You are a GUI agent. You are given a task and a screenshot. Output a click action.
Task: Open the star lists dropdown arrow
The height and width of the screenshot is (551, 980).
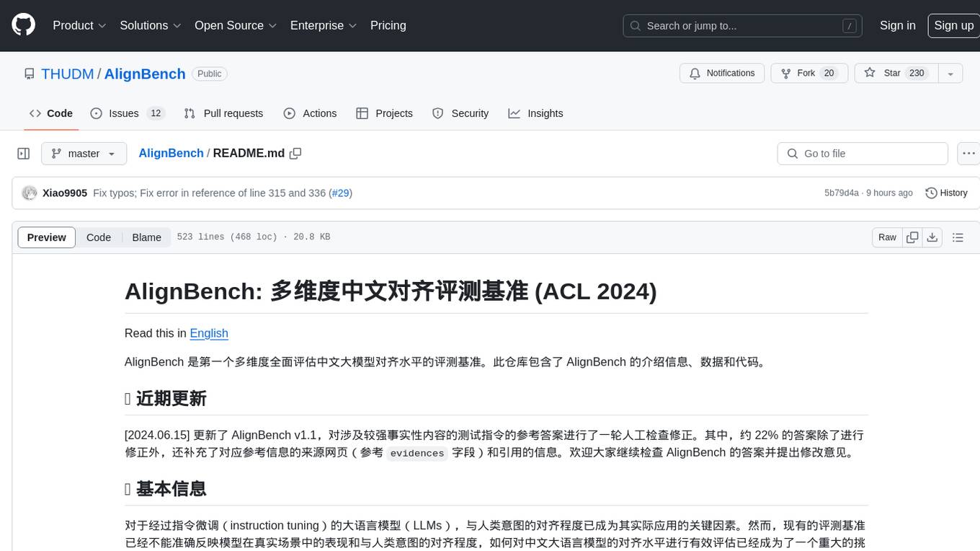click(950, 74)
